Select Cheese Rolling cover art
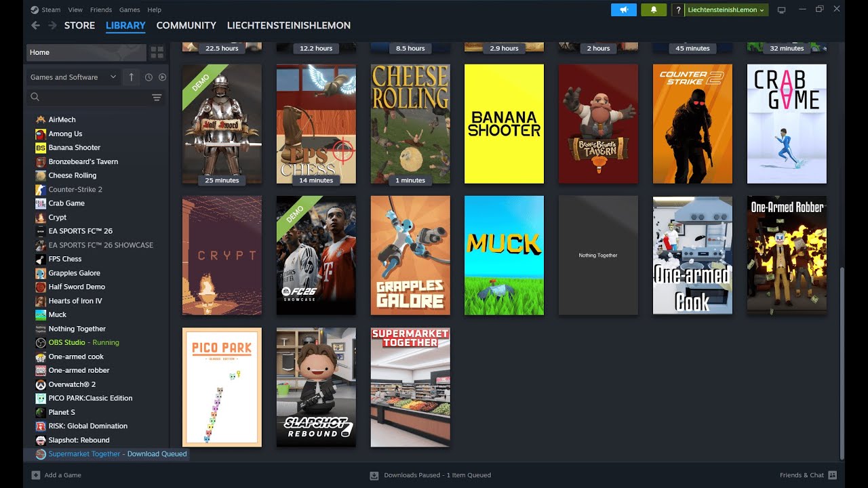Image resolution: width=868 pixels, height=488 pixels. point(410,124)
